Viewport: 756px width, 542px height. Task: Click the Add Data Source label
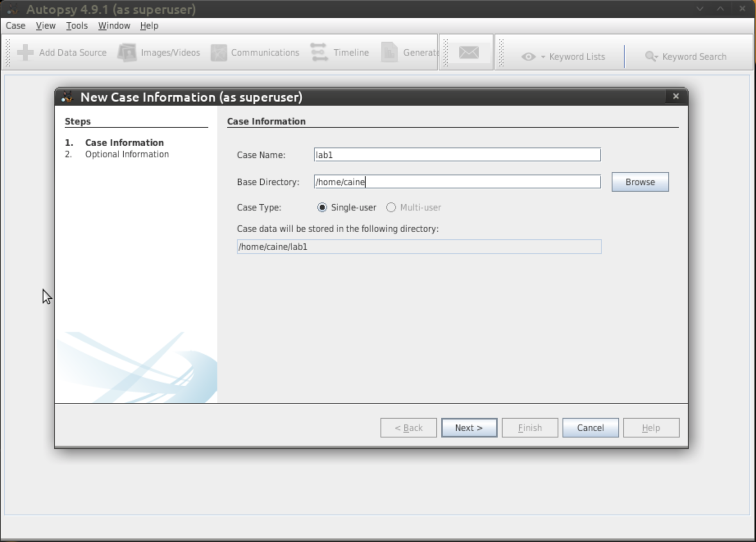point(73,52)
